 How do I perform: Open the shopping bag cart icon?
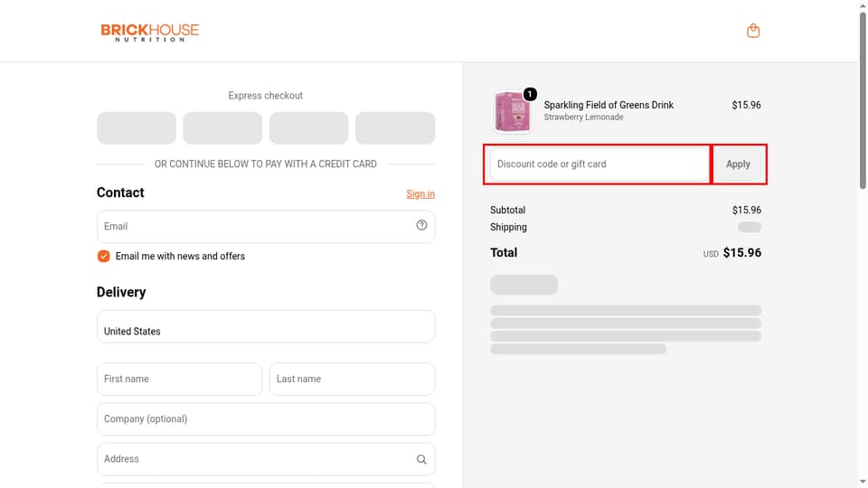[753, 31]
